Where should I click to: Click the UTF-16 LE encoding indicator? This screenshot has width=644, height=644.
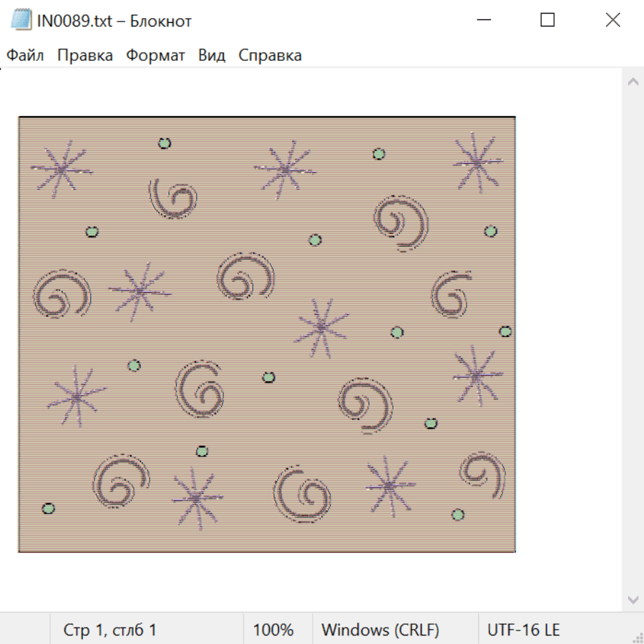tap(524, 630)
